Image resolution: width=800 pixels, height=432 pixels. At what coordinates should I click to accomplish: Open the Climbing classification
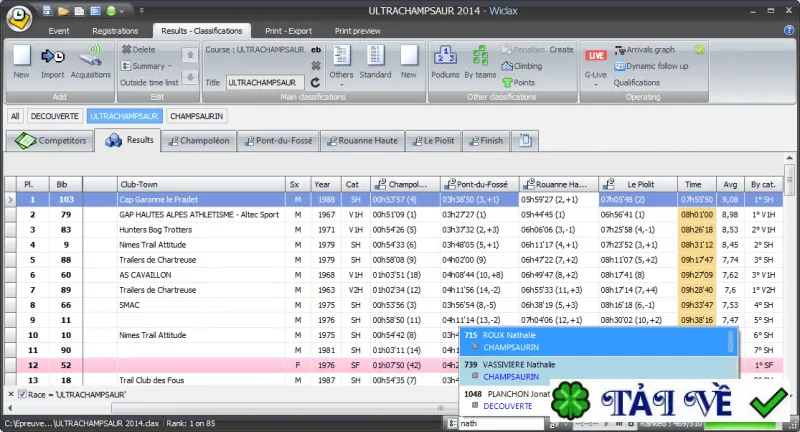521,66
